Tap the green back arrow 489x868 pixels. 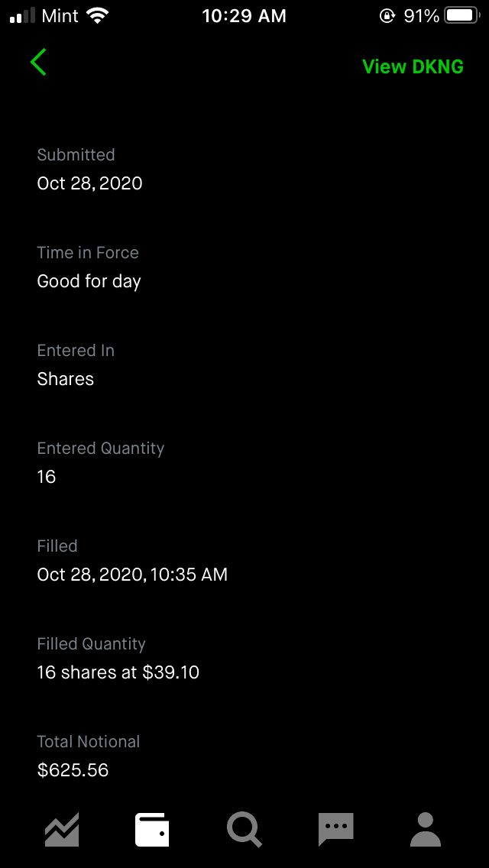click(39, 63)
